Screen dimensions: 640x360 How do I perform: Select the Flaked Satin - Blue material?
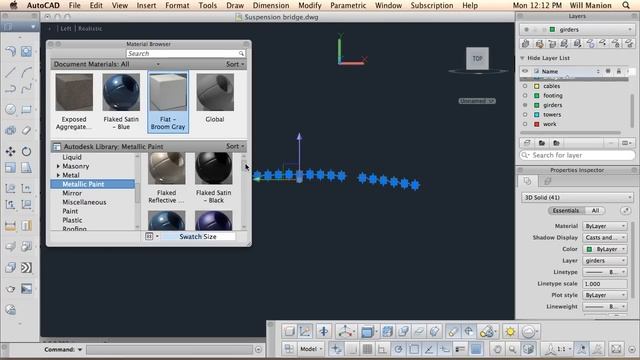click(121, 101)
